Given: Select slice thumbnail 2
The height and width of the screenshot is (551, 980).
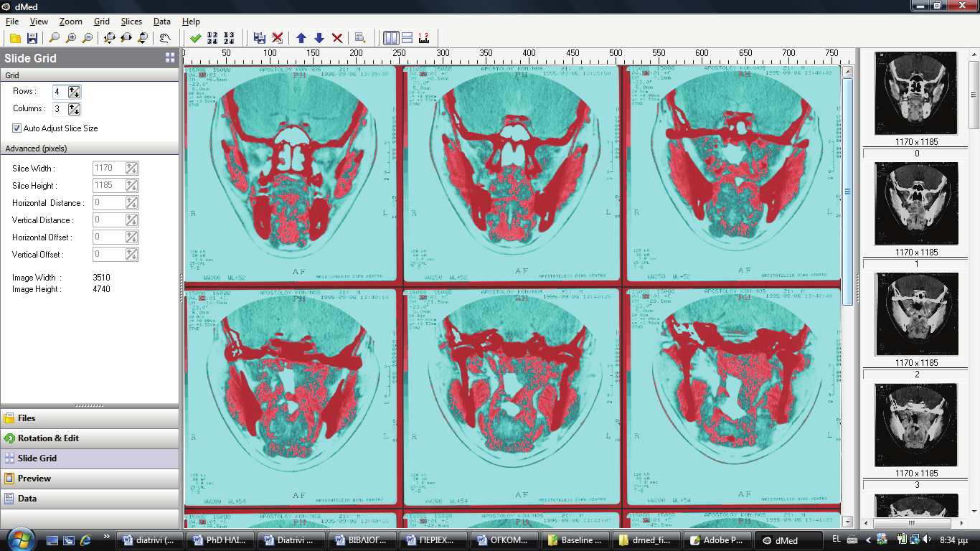Looking at the screenshot, I should pyautogui.click(x=917, y=315).
